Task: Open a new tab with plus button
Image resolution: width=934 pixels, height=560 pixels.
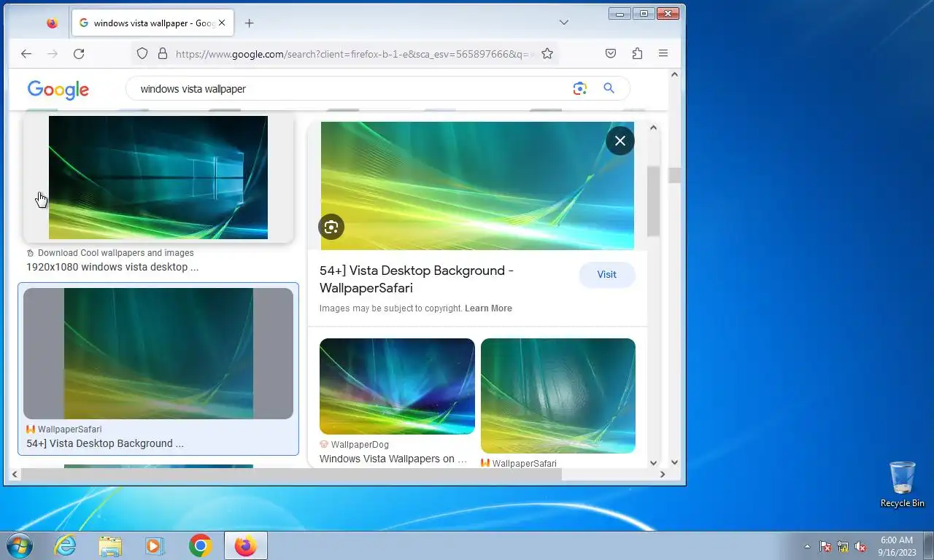Action: [249, 23]
